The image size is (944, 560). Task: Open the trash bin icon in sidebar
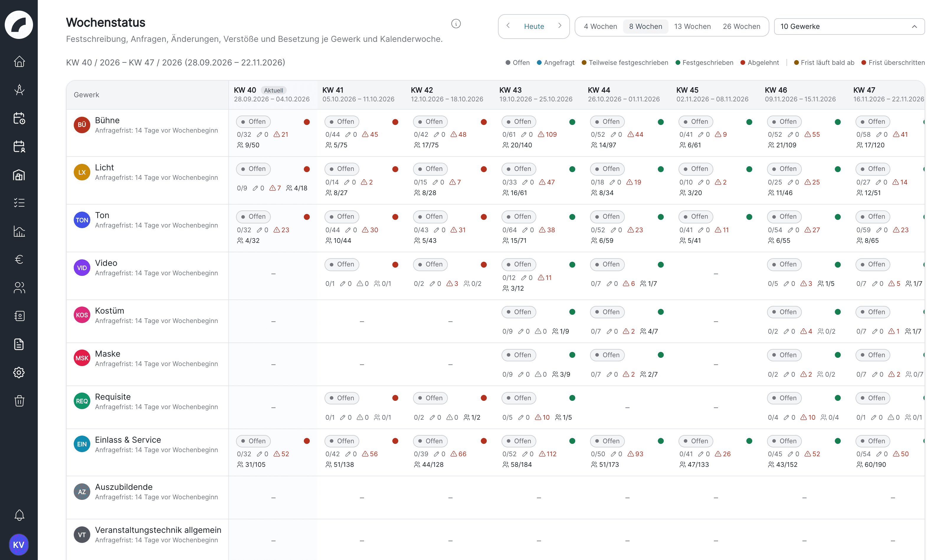point(19,401)
